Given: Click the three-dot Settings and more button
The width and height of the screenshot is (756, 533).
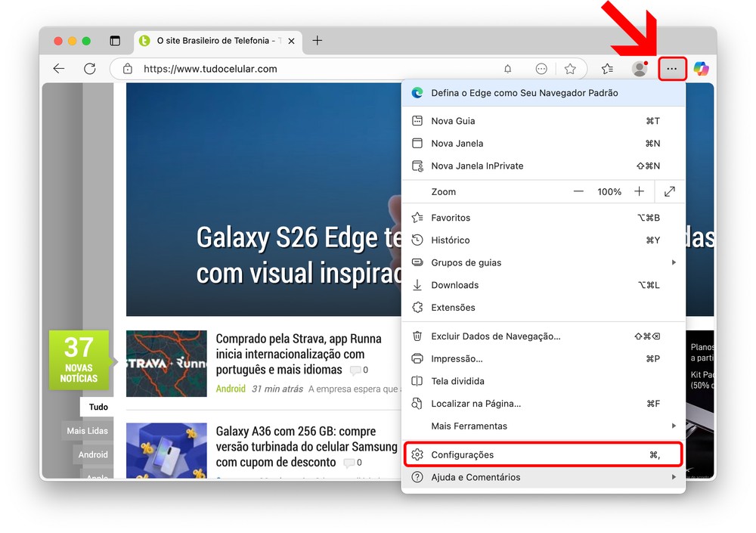Looking at the screenshot, I should pyautogui.click(x=672, y=69).
